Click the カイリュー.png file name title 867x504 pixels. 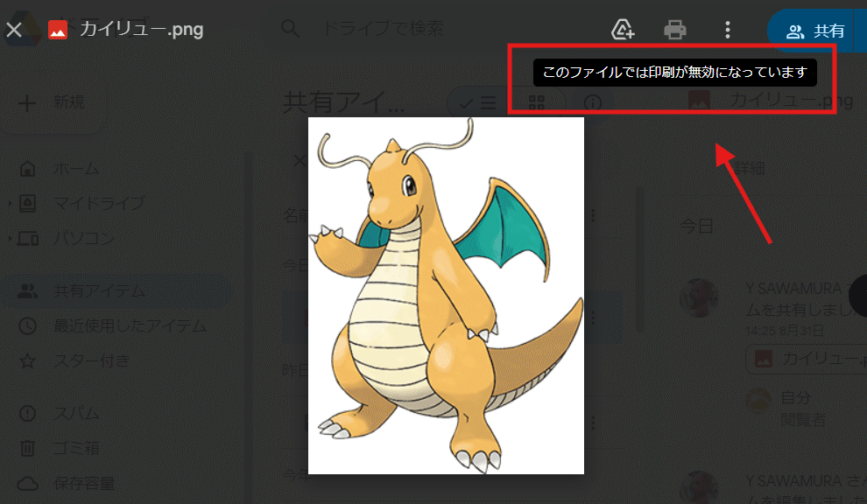point(142,29)
